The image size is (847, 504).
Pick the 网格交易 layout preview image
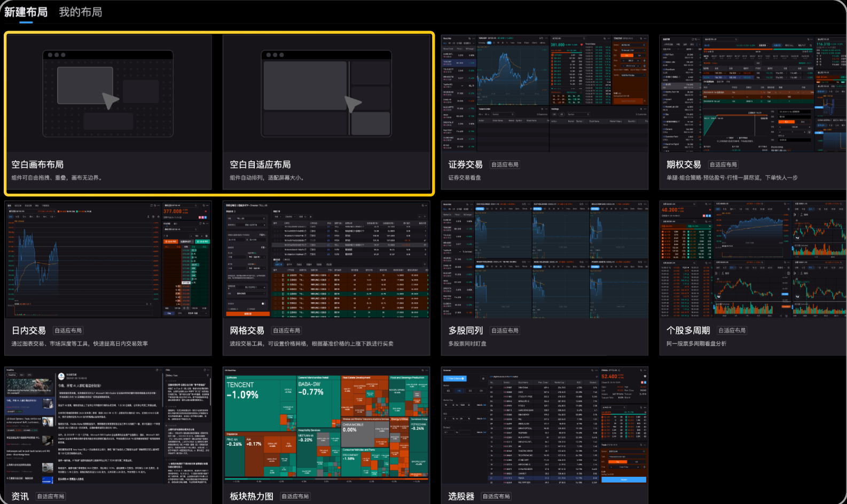click(x=326, y=259)
